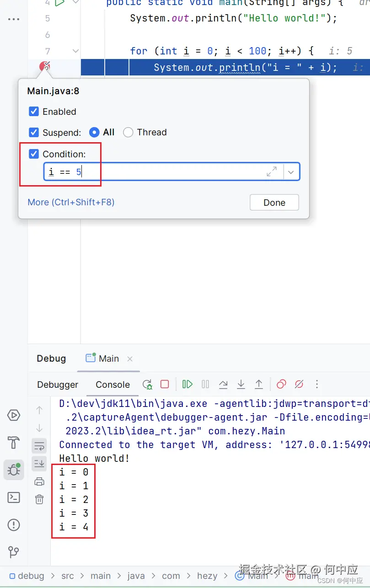Step into the method call

tap(241, 385)
